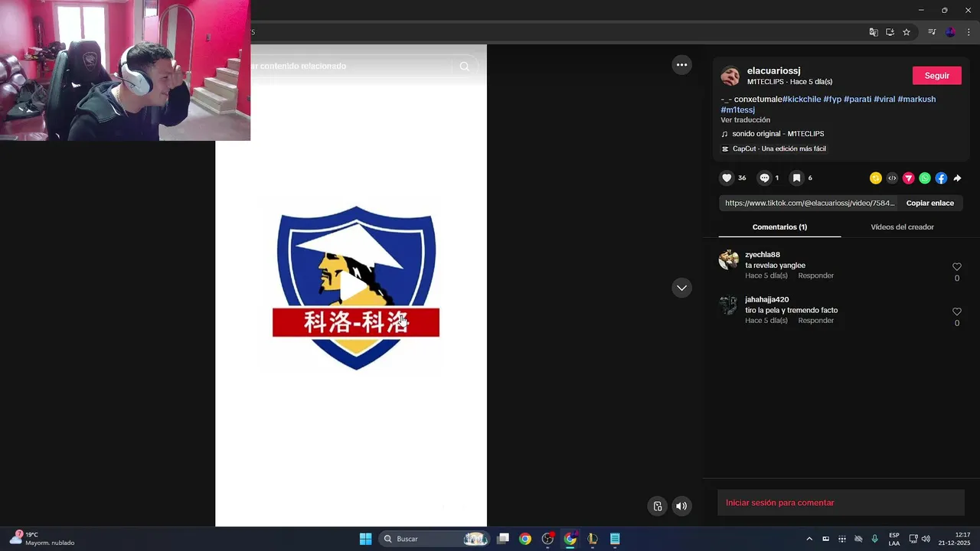Expand the hidden system tray icons chevron
The height and width of the screenshot is (551, 980).
point(809,539)
